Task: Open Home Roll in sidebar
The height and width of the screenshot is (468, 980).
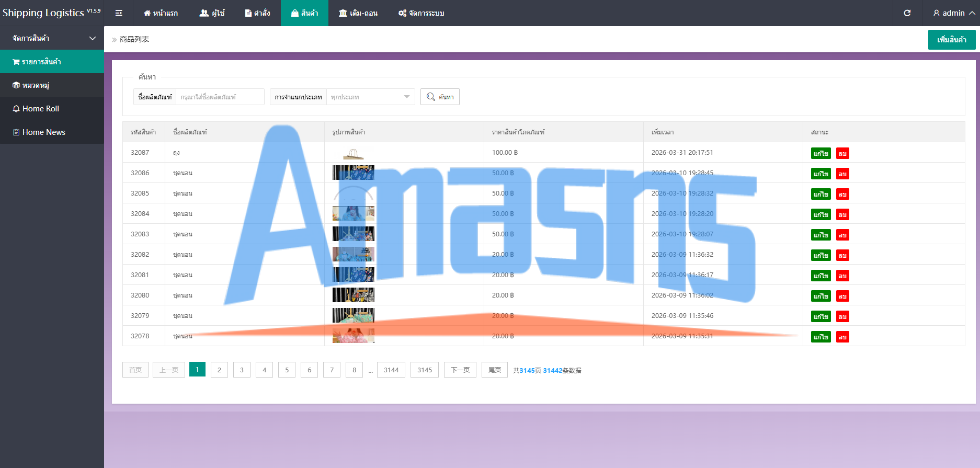Action: pos(52,109)
